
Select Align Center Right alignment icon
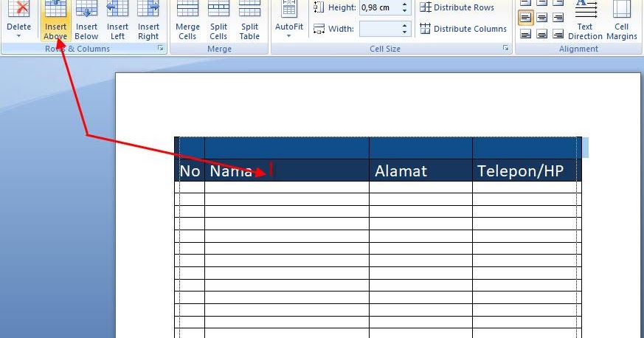[558, 18]
